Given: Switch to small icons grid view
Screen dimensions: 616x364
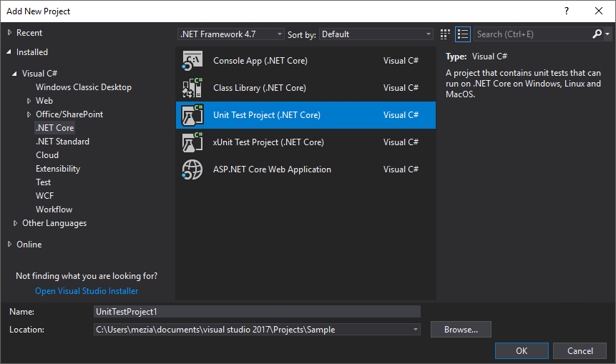Looking at the screenshot, I should 446,34.
